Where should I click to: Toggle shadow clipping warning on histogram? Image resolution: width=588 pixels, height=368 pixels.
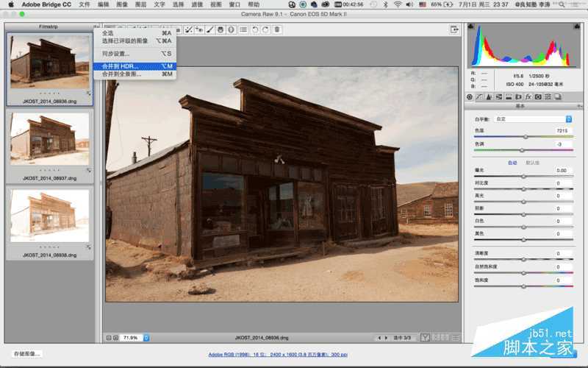[x=473, y=28]
